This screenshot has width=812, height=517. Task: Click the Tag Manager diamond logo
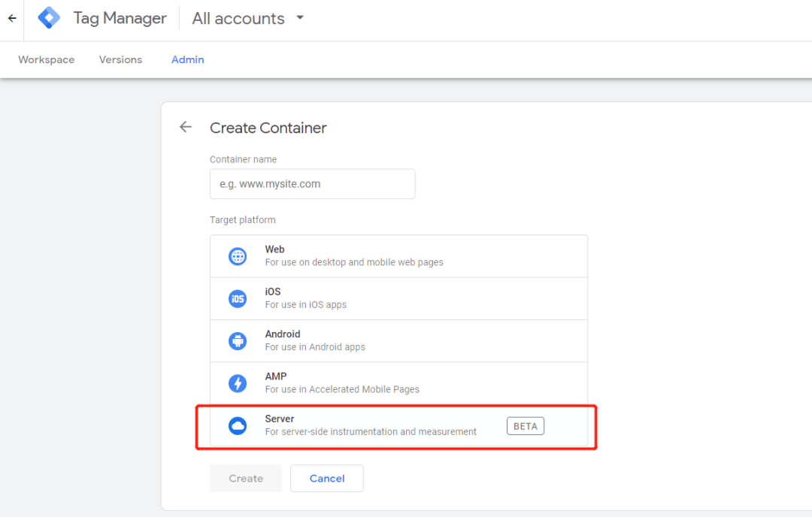[49, 18]
